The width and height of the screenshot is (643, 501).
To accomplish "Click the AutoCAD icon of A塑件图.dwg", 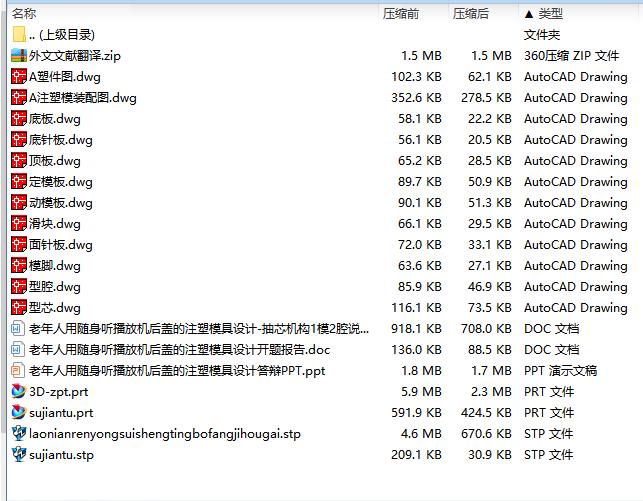I will coord(19,77).
